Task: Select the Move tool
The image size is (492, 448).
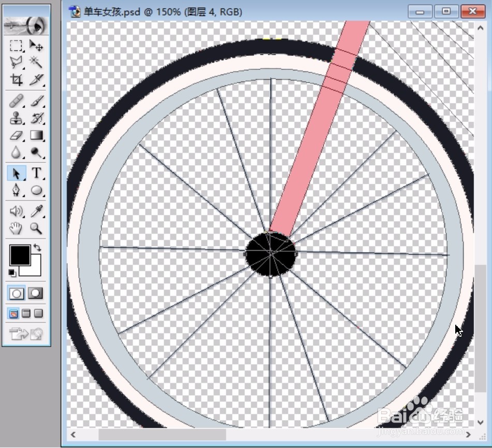Action: pyautogui.click(x=36, y=46)
